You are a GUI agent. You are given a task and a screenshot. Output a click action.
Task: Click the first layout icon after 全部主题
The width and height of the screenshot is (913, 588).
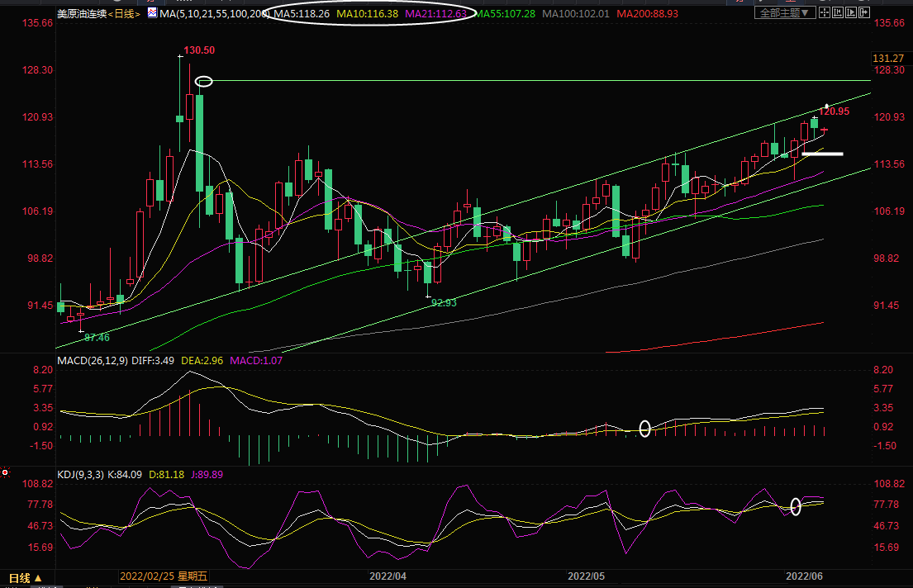click(825, 13)
